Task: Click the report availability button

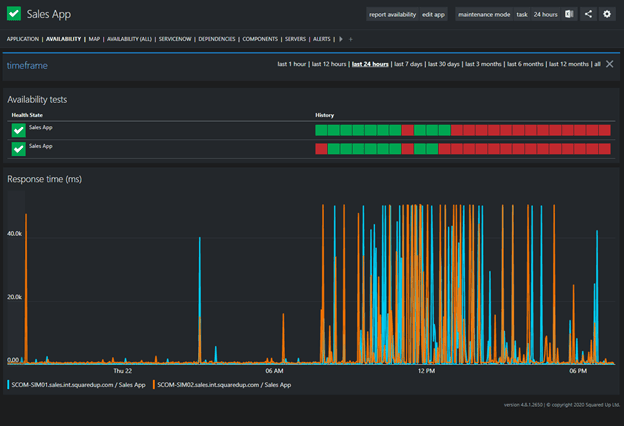Action: coord(392,15)
